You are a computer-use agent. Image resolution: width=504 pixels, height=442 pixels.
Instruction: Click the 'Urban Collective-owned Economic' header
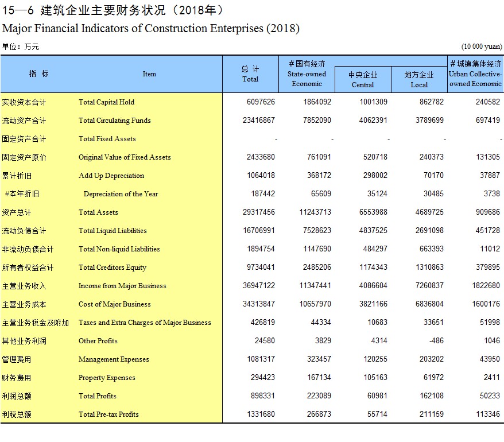click(475, 74)
